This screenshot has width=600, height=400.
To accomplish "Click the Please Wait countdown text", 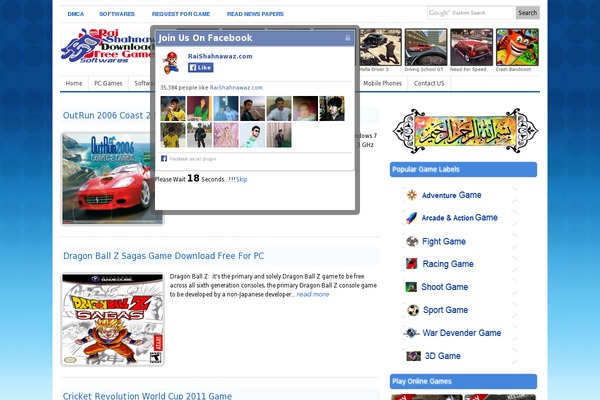I will coord(195,179).
